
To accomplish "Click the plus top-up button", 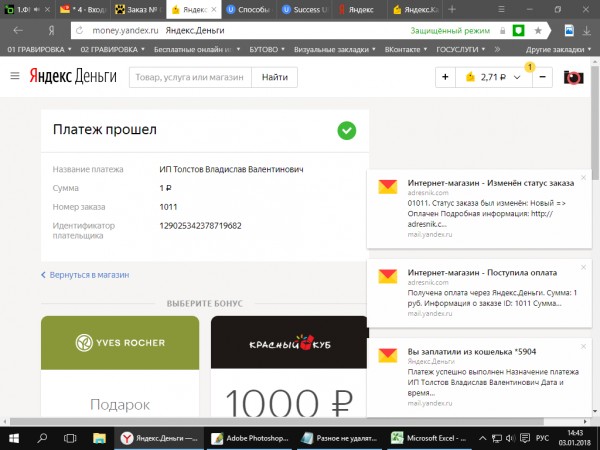I will coord(445,77).
